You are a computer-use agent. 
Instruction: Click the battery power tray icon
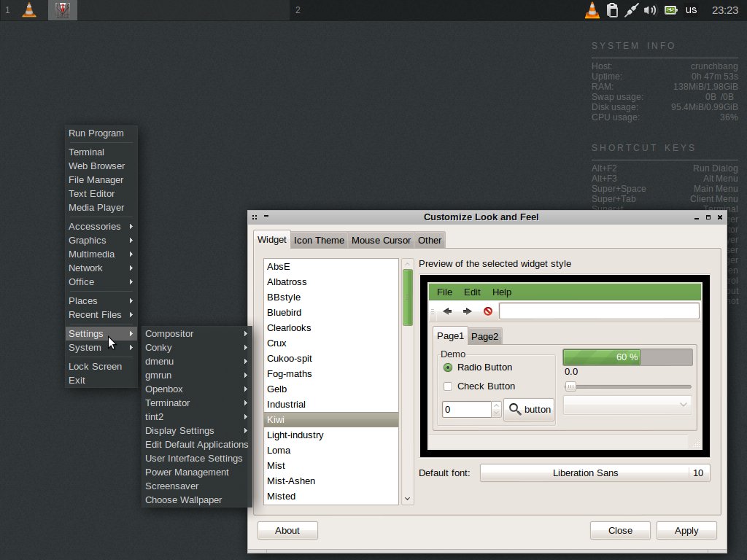click(x=671, y=10)
